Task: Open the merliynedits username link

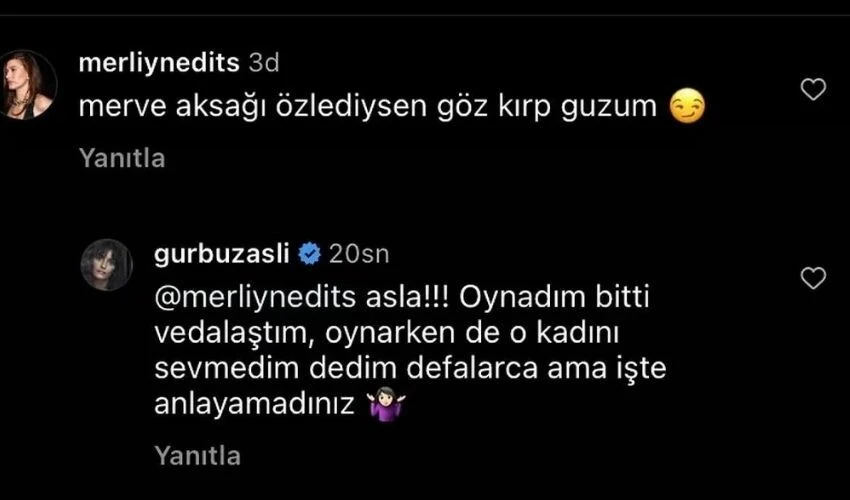Action: point(158,64)
